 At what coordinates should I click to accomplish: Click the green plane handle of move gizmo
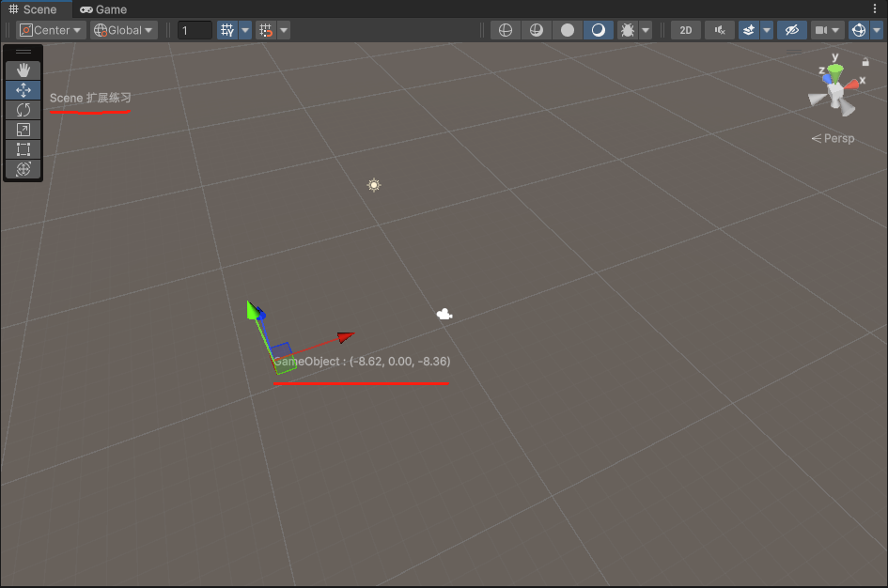point(286,365)
